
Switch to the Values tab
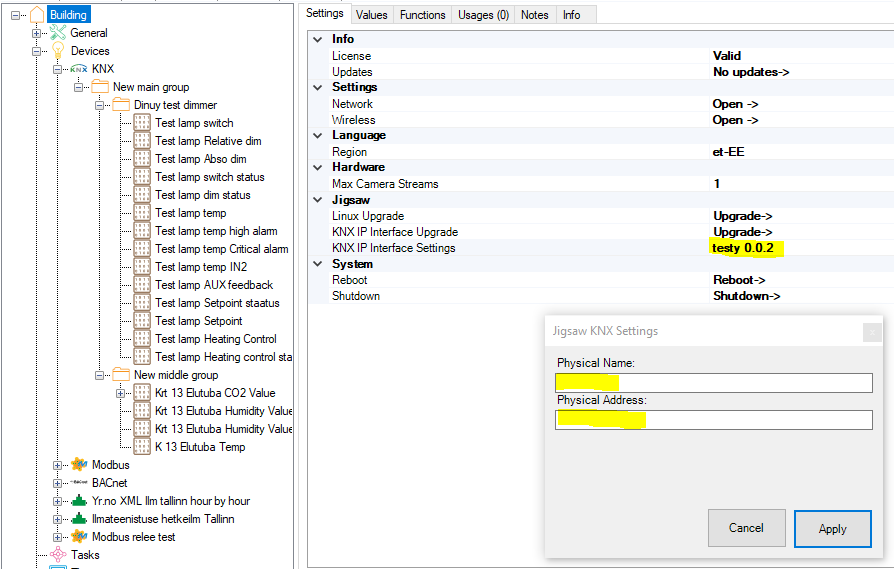(x=371, y=15)
